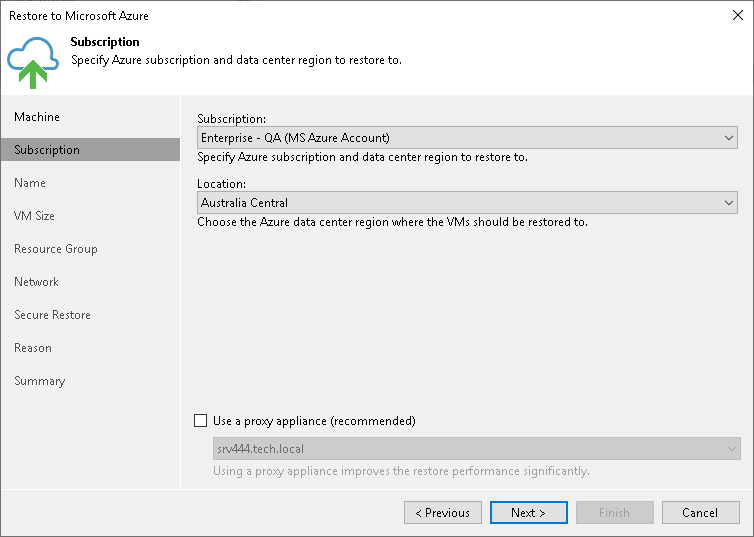
Task: Close the Restore to Microsoft Azure dialog
Action: tap(738, 15)
